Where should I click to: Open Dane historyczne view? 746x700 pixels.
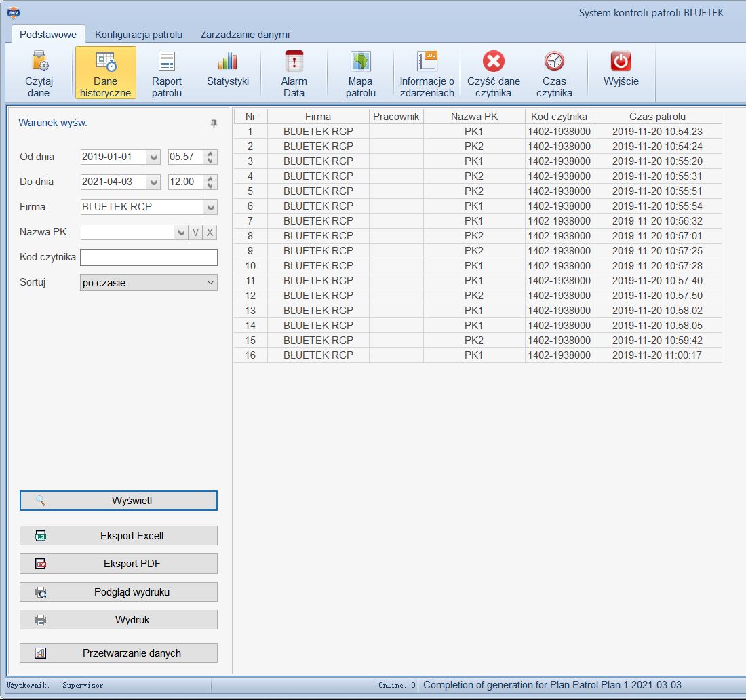click(x=106, y=73)
